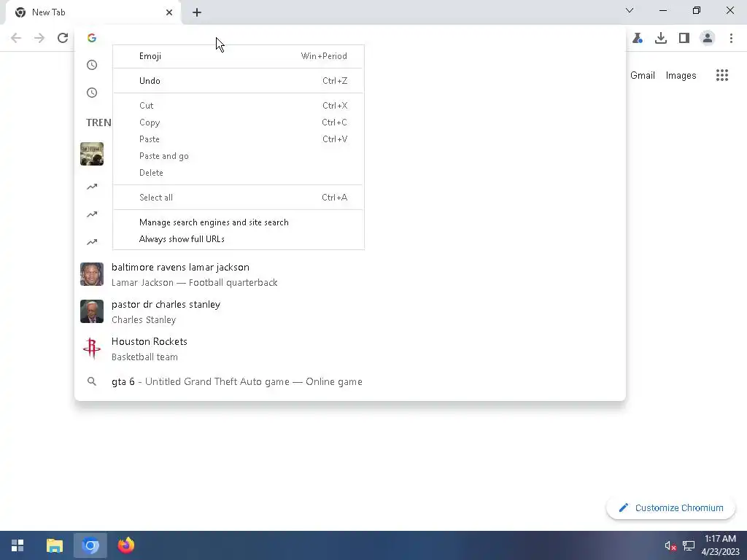Click the first clock history icon
Viewport: 747px width, 560px height.
92,65
